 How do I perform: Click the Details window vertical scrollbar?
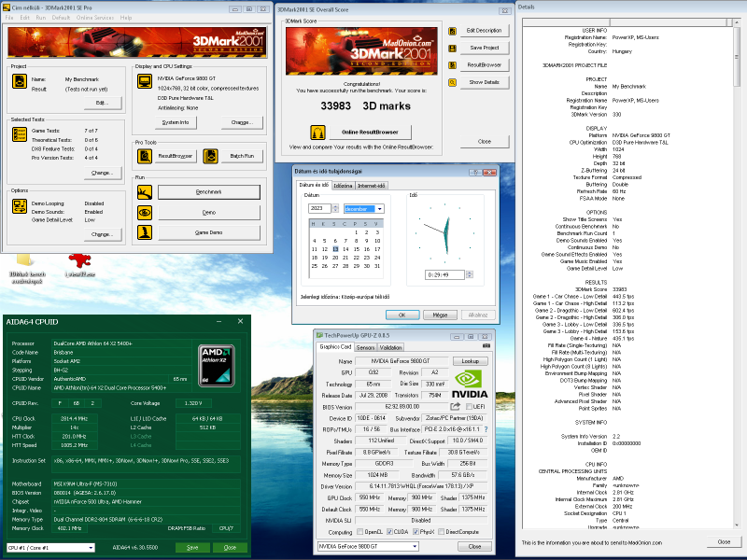738,276
